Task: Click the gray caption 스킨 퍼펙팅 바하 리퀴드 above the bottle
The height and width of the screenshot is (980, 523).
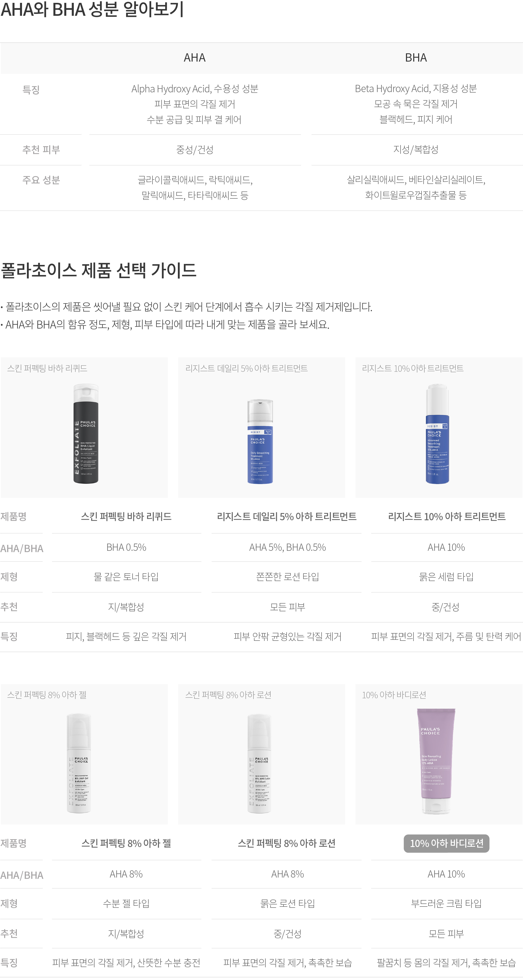Action: point(47,368)
